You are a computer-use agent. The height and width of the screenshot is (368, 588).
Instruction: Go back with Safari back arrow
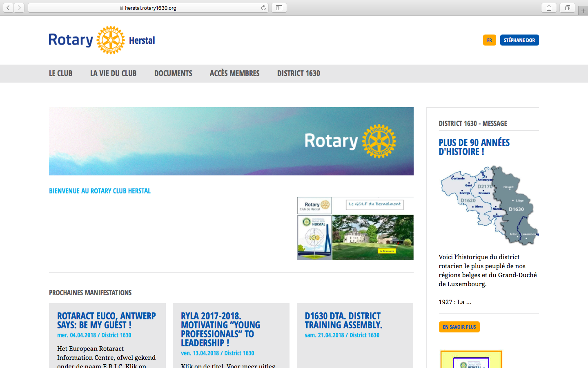click(8, 8)
